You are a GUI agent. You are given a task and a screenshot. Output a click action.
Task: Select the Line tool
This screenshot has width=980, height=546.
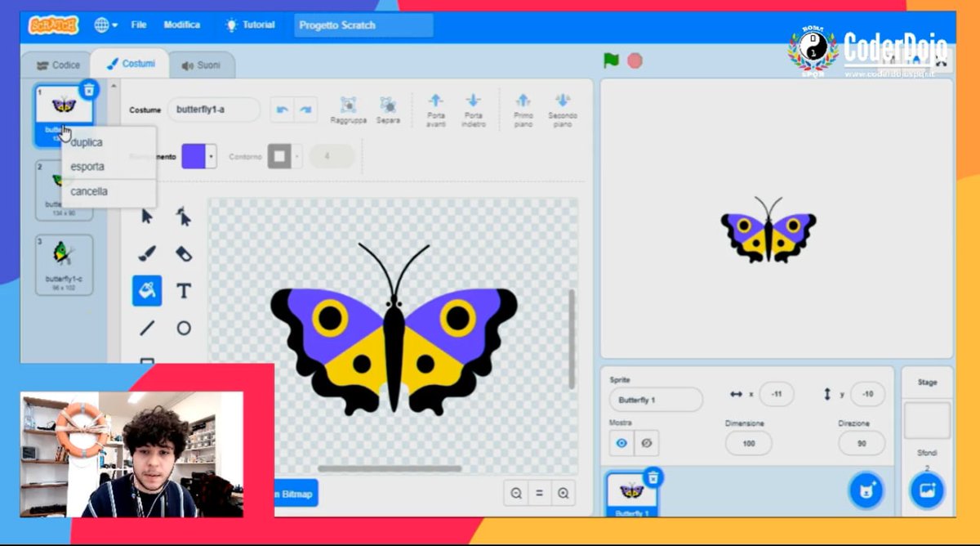[147, 328]
